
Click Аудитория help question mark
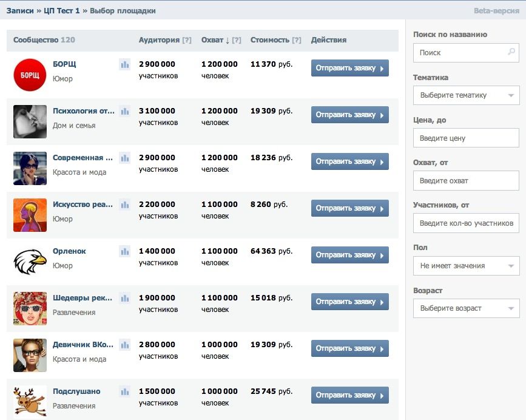click(x=187, y=40)
